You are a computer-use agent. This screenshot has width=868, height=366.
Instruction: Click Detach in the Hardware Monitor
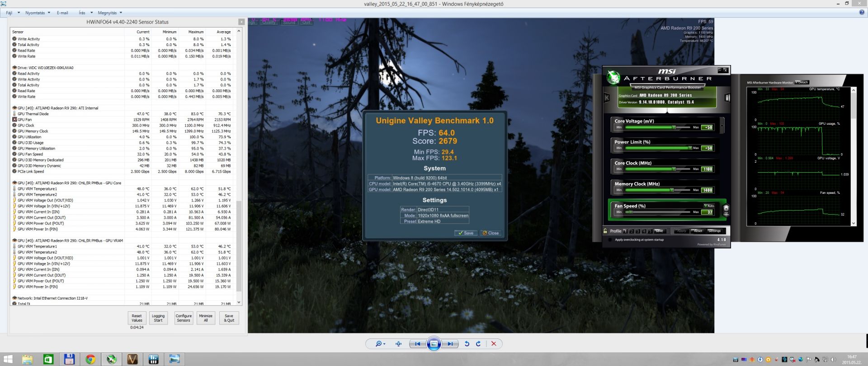click(x=802, y=82)
